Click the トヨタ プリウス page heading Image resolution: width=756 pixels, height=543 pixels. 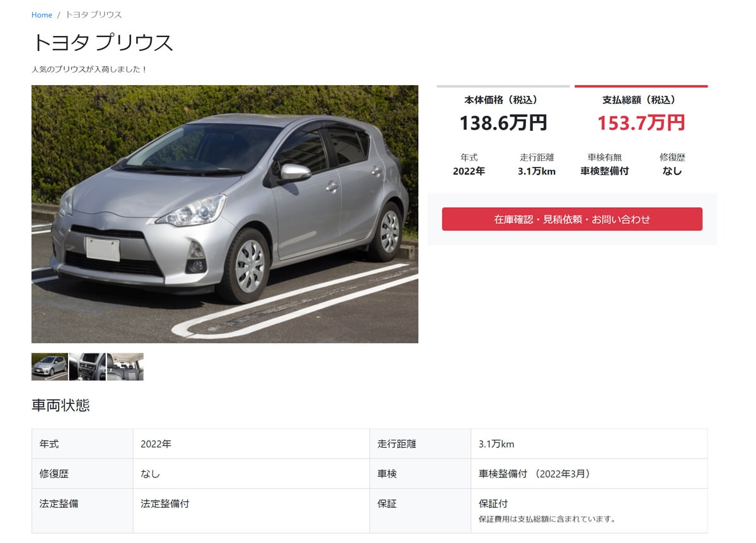[102, 43]
